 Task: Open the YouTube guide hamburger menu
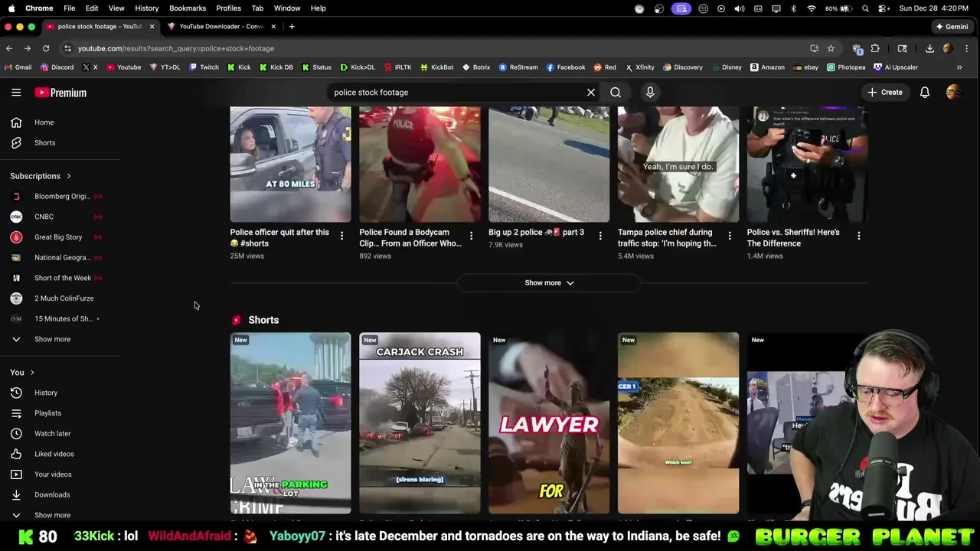click(16, 93)
